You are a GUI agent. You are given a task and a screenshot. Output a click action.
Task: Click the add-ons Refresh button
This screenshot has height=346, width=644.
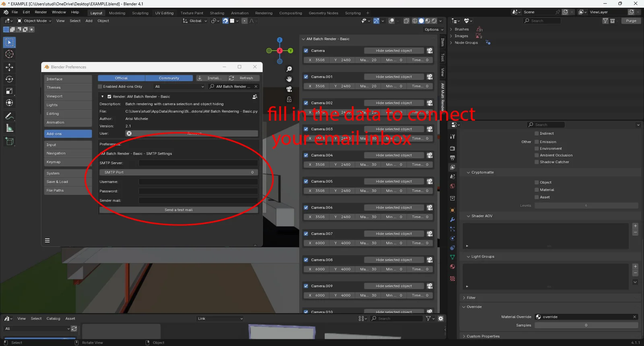coord(243,78)
